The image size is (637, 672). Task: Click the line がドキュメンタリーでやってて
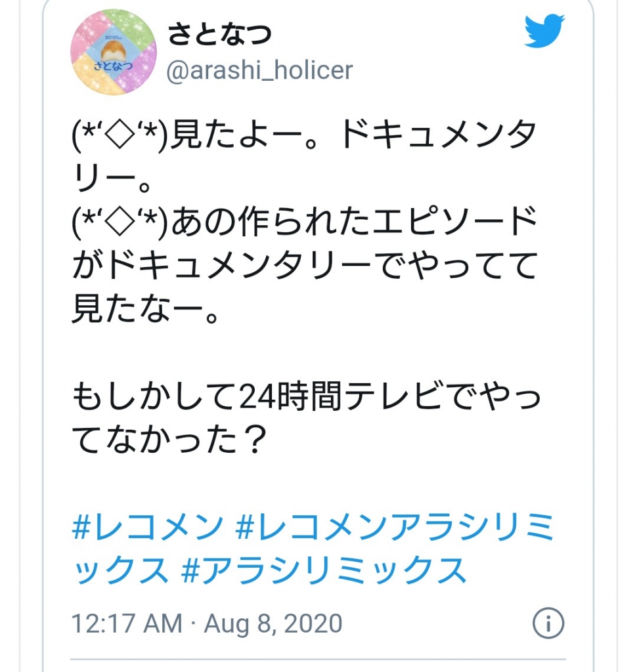[305, 267]
